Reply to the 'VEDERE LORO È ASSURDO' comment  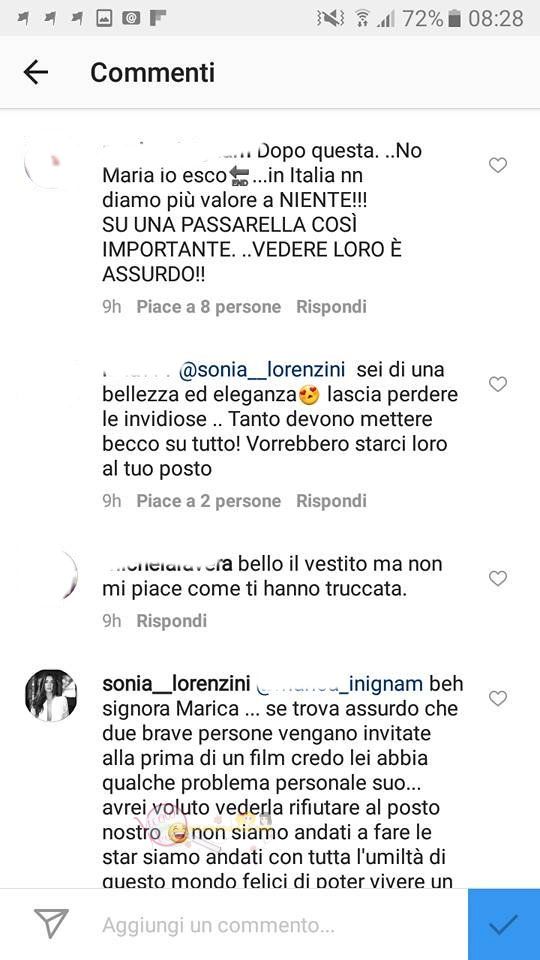pos(331,307)
